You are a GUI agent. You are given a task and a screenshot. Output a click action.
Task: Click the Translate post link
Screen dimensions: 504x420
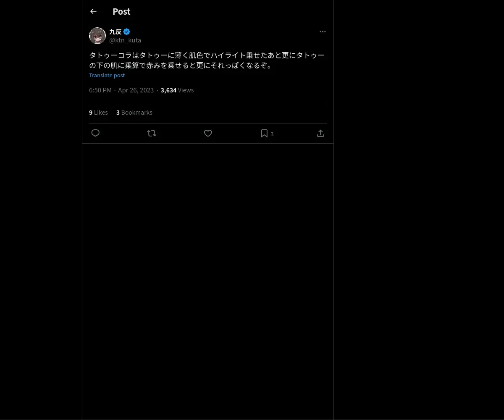pyautogui.click(x=107, y=75)
